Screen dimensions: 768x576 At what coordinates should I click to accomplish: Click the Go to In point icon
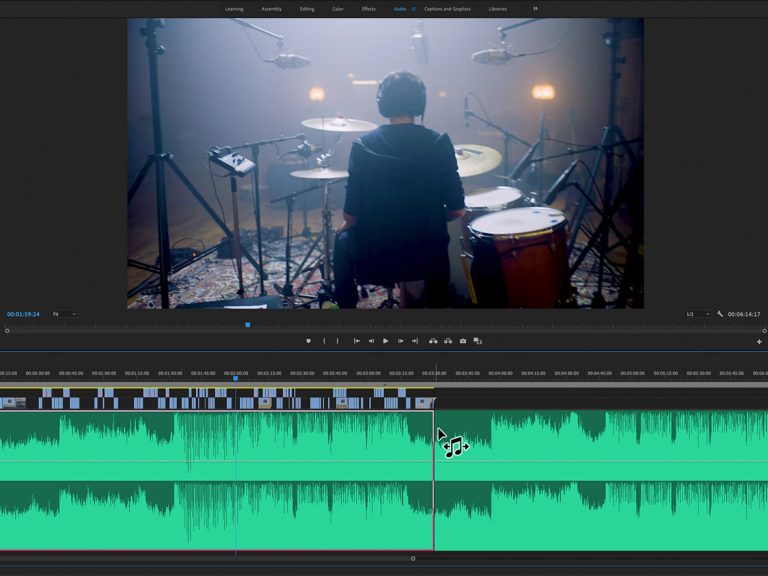(x=357, y=341)
